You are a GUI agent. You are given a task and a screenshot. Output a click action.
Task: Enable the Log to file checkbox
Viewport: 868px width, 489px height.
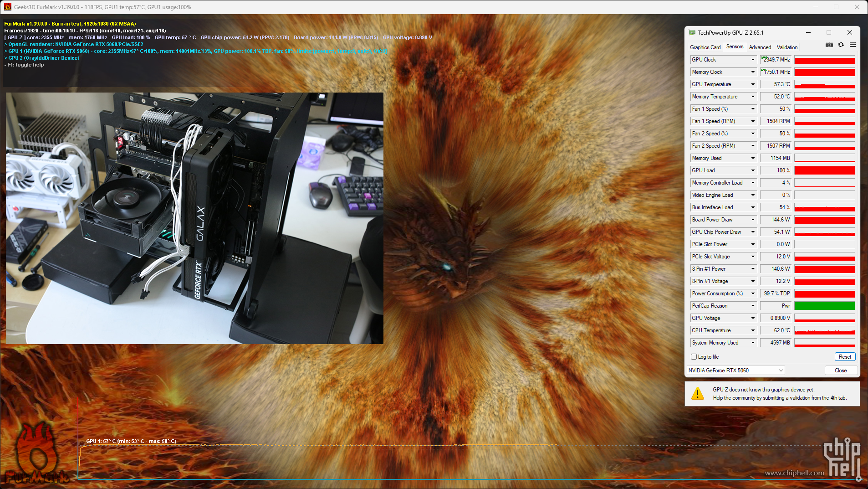tap(694, 357)
